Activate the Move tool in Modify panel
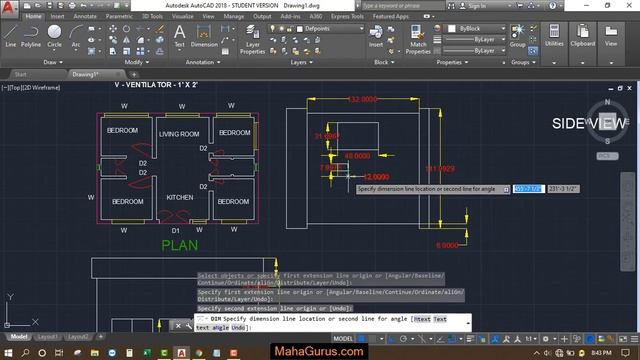Viewport: 640px width, 360px height. pos(113,29)
